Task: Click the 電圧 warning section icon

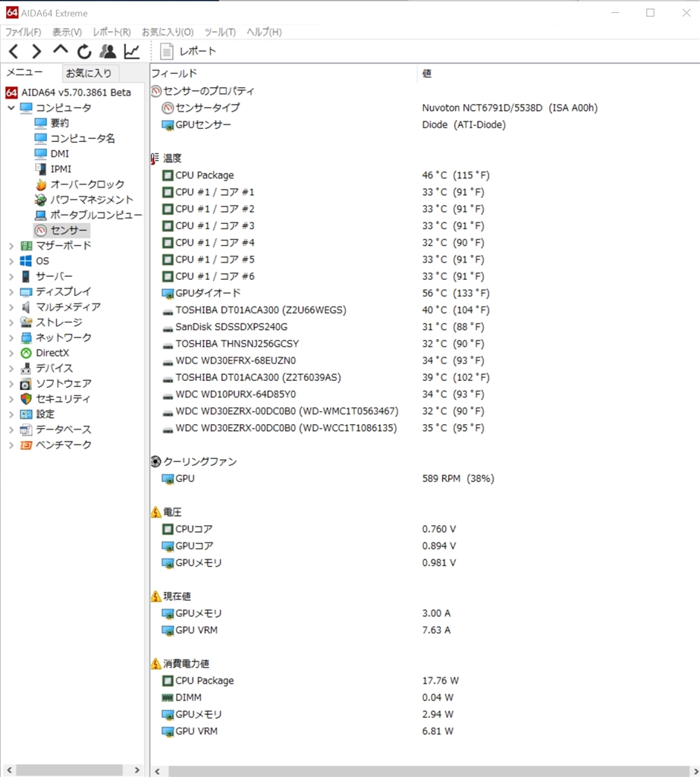Action: click(155, 512)
